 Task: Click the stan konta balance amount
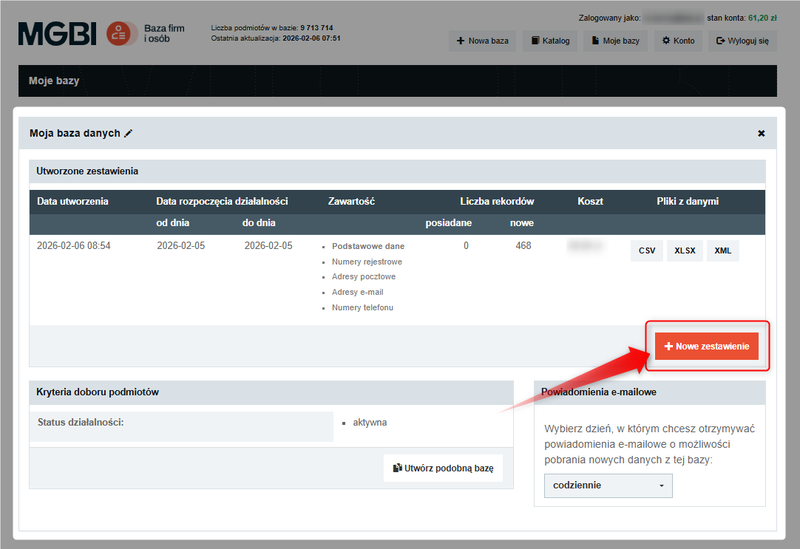pos(763,18)
